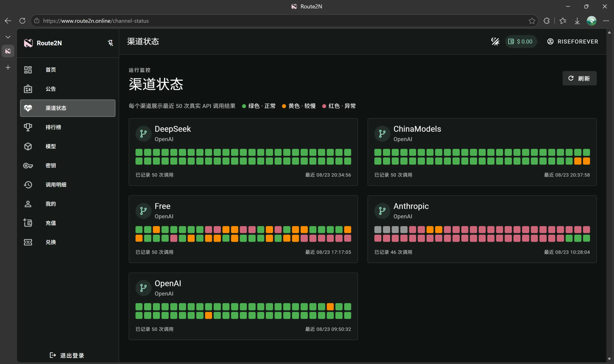Image resolution: width=614 pixels, height=364 pixels.
Task: Open the 模型 models page
Action: pyautogui.click(x=68, y=146)
